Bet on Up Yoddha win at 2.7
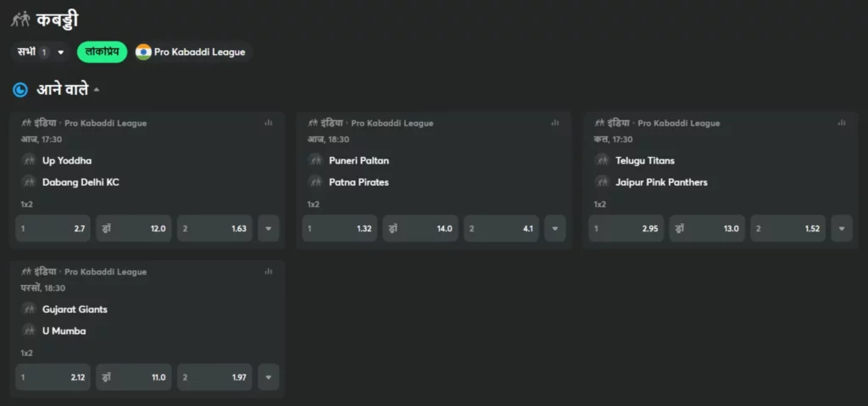 point(53,229)
